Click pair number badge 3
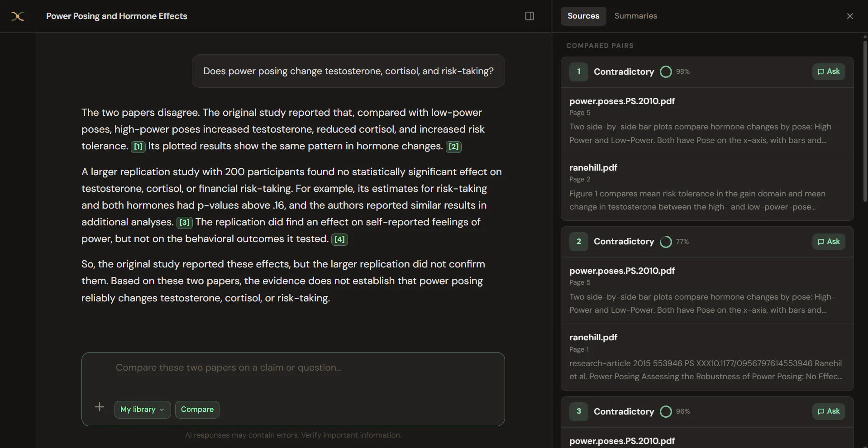Image resolution: width=868 pixels, height=448 pixels. [579, 411]
